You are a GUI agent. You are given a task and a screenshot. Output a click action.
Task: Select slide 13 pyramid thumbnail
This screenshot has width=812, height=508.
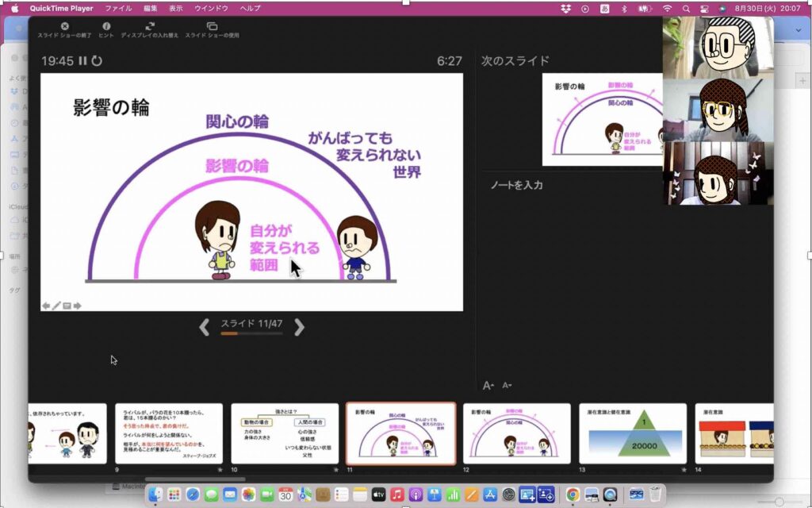tap(632, 433)
